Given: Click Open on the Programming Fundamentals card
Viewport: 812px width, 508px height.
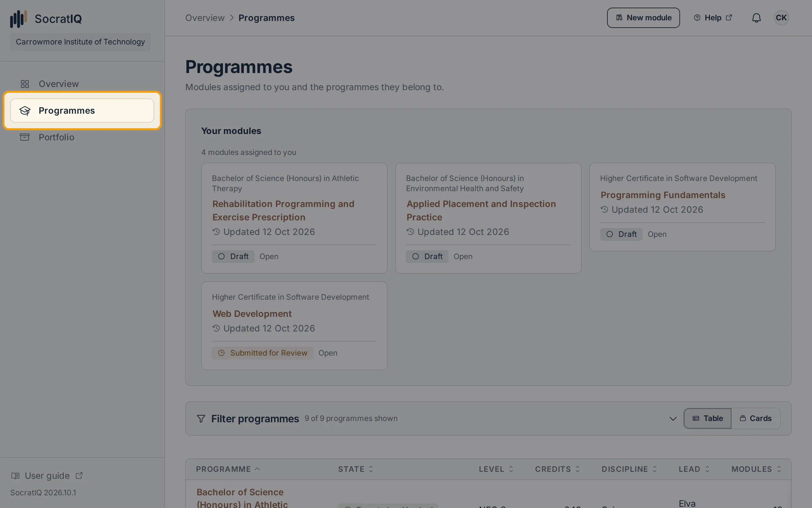Looking at the screenshot, I should pos(657,234).
